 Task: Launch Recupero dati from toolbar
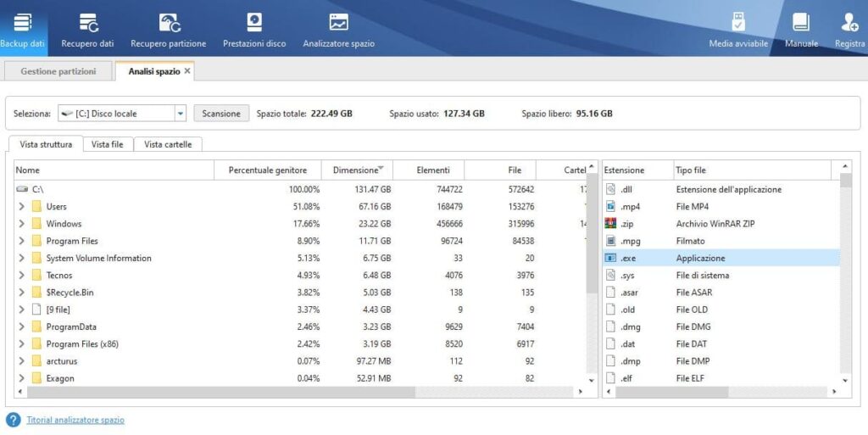[x=87, y=30]
